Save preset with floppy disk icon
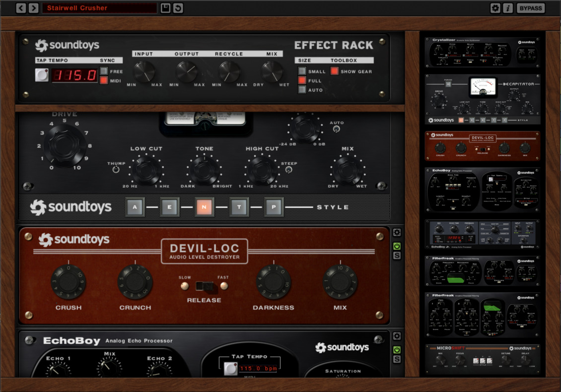 pyautogui.click(x=165, y=8)
